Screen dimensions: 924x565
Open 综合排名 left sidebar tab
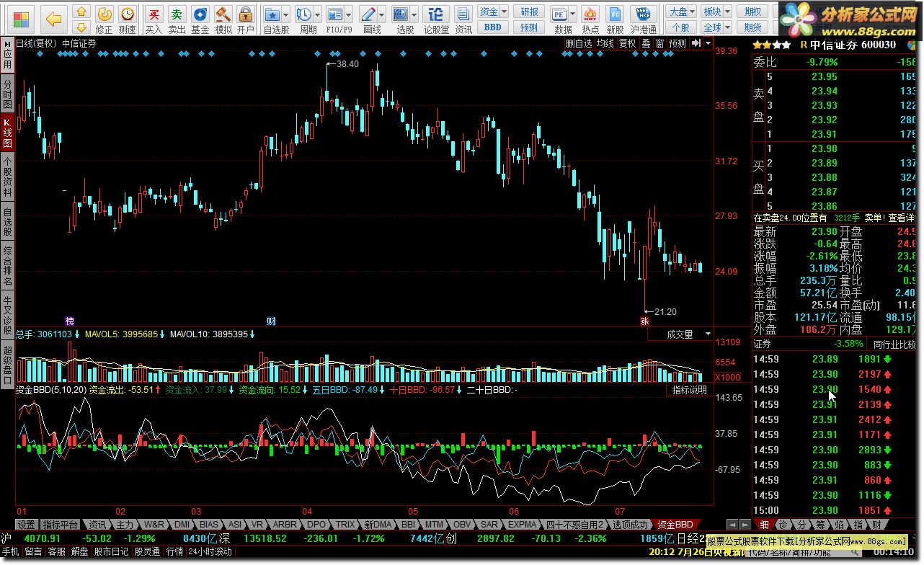[7, 266]
